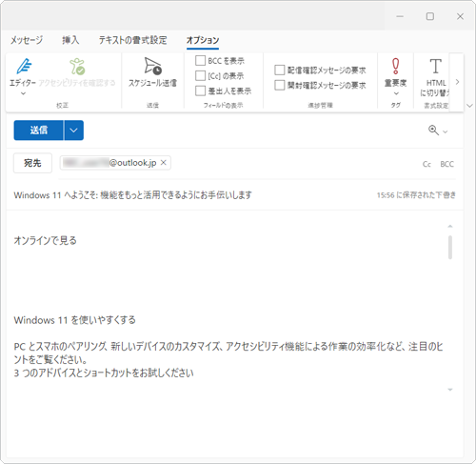
Task: Click the '3 つのアドバイスとショートカット' line
Action: coord(104,373)
